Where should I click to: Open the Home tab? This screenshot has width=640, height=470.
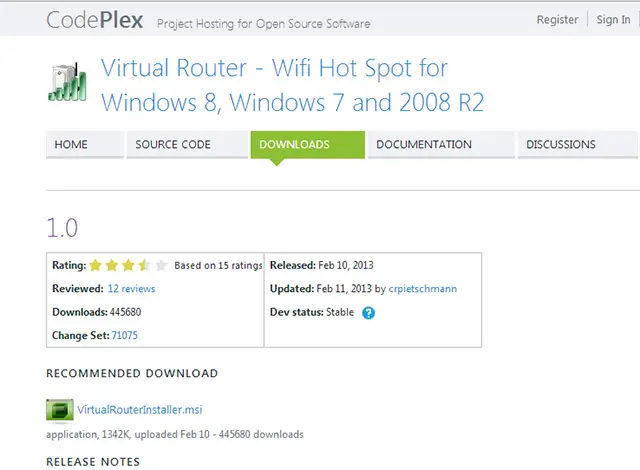[71, 145]
